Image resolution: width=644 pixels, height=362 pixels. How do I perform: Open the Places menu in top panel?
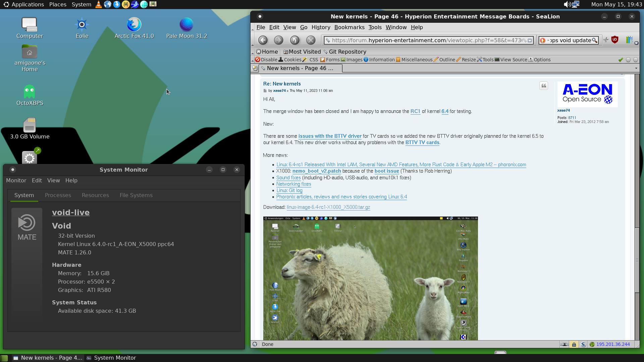point(58,4)
